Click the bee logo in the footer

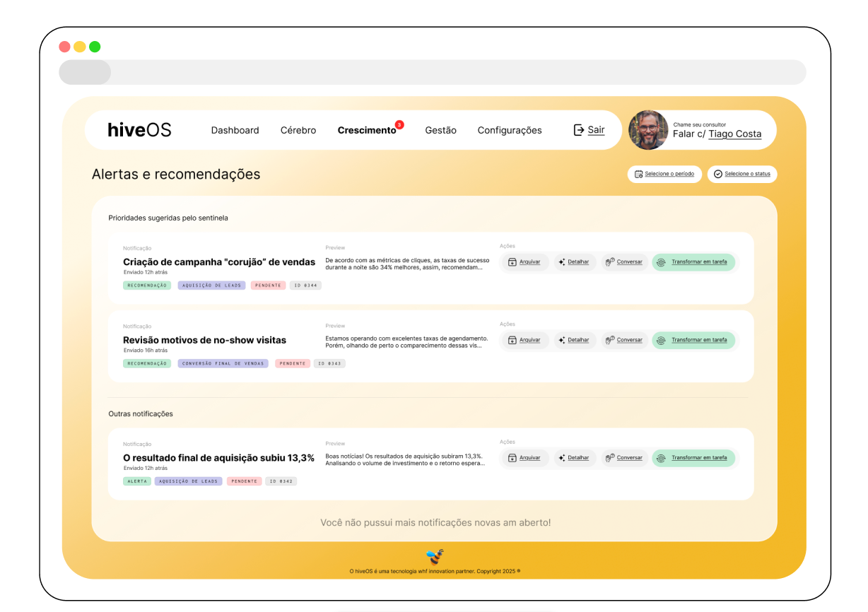point(434,555)
